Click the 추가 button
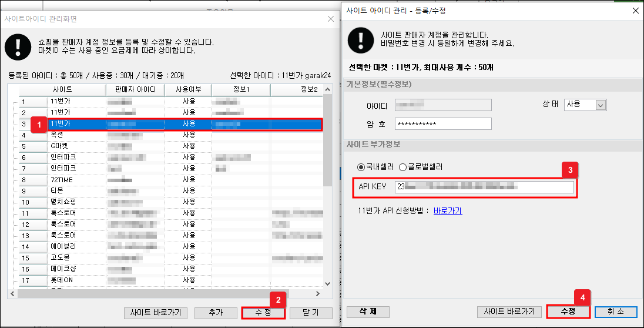Viewport: 644px width, 328px height. point(216,313)
